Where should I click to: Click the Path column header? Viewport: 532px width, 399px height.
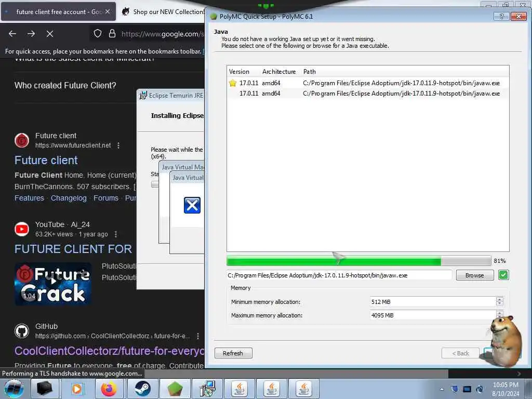coord(310,72)
